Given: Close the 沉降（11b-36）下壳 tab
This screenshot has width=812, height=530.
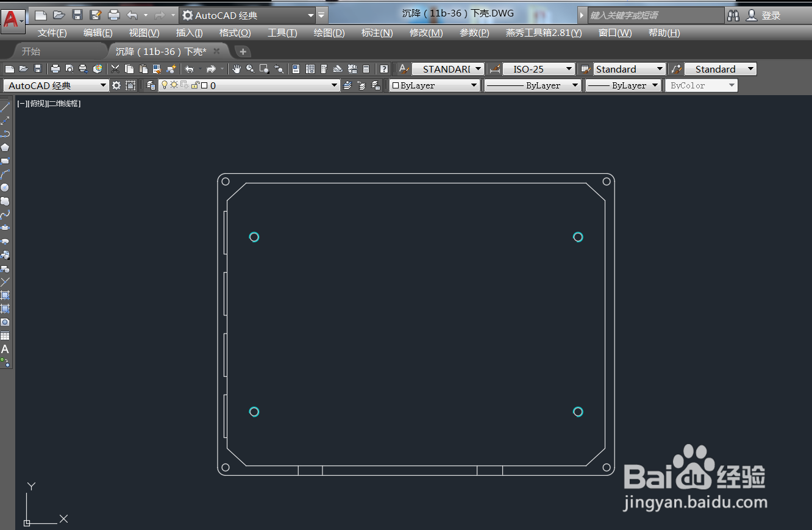Looking at the screenshot, I should (x=216, y=51).
